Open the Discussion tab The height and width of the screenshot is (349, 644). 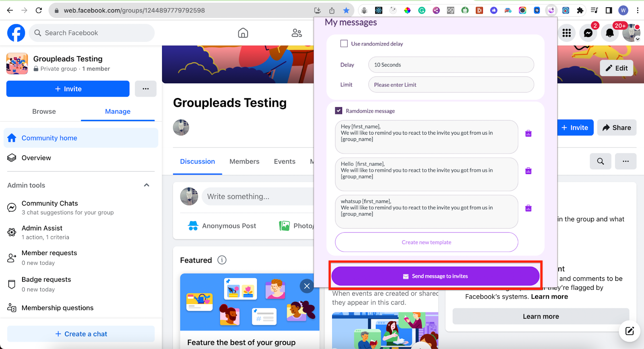pos(197,161)
